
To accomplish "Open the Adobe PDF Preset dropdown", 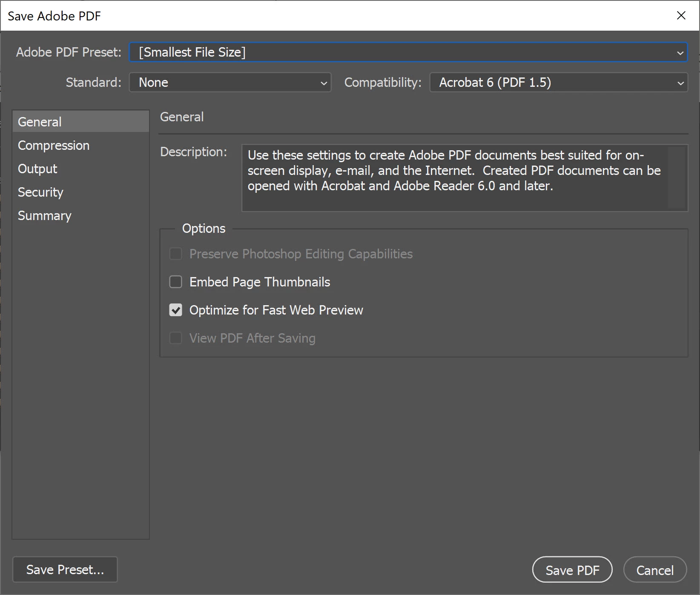I will pos(408,52).
